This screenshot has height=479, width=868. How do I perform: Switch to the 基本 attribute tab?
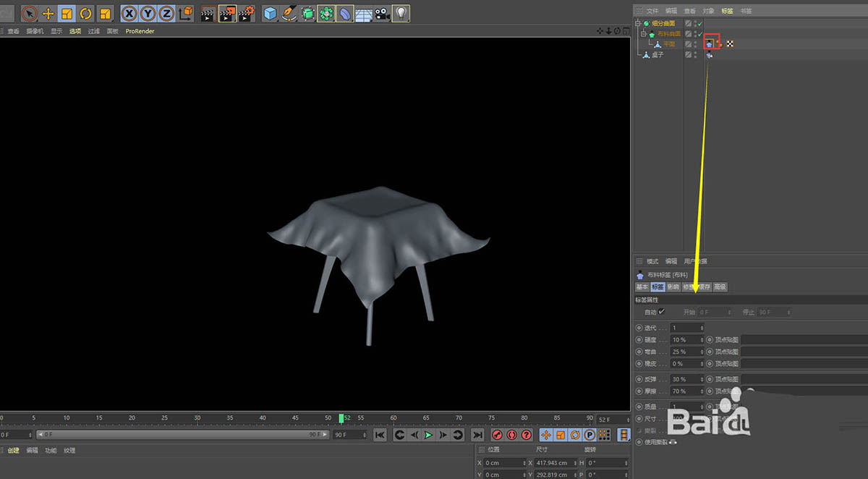point(642,287)
